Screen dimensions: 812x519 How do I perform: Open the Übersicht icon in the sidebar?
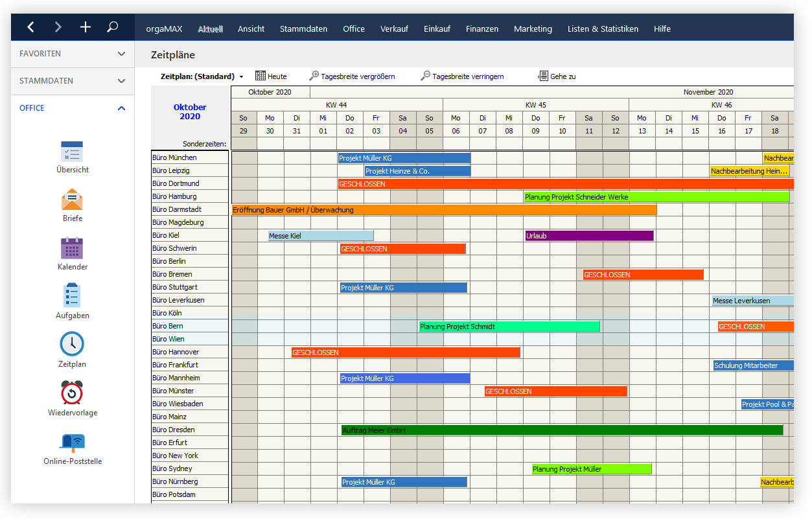[x=72, y=152]
